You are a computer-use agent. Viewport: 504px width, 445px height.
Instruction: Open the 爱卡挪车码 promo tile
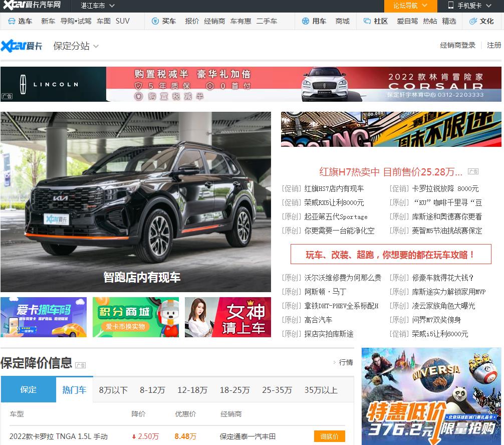[x=44, y=317]
